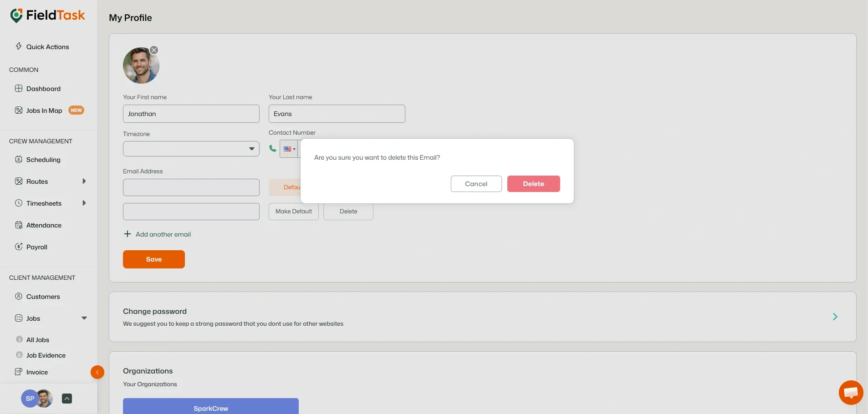Click the second email address field
The height and width of the screenshot is (414, 868).
click(191, 212)
